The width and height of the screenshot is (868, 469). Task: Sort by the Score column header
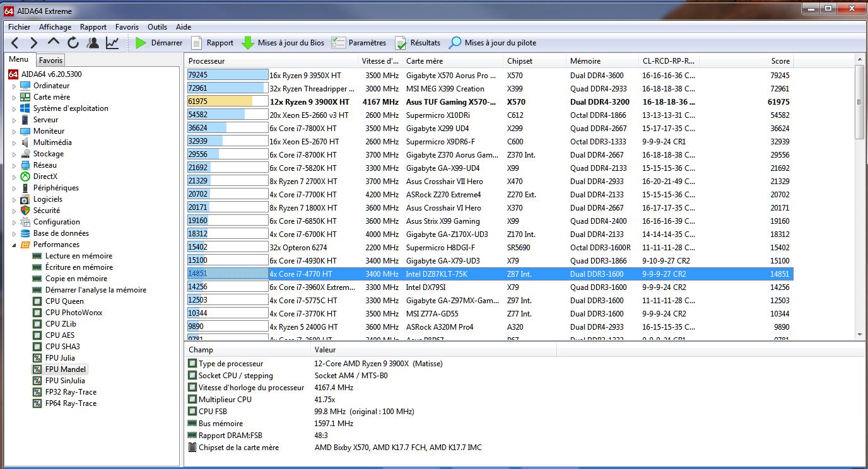click(746, 61)
